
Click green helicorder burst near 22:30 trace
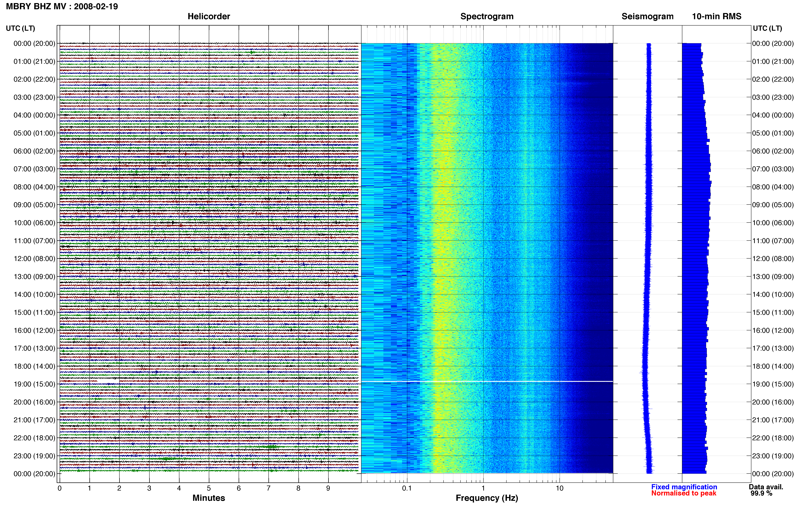270,446
